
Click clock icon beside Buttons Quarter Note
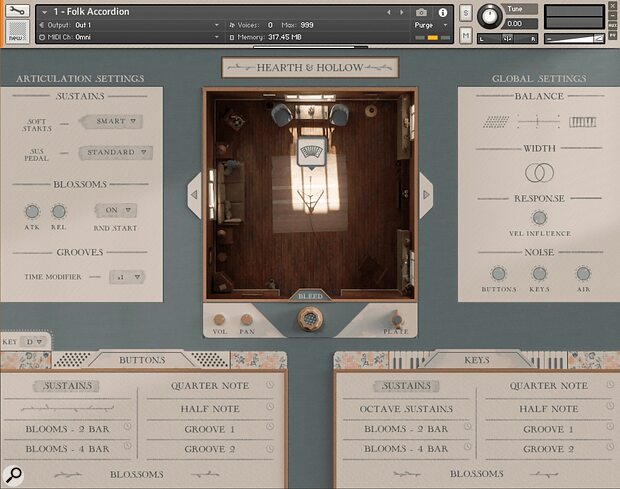tap(270, 385)
